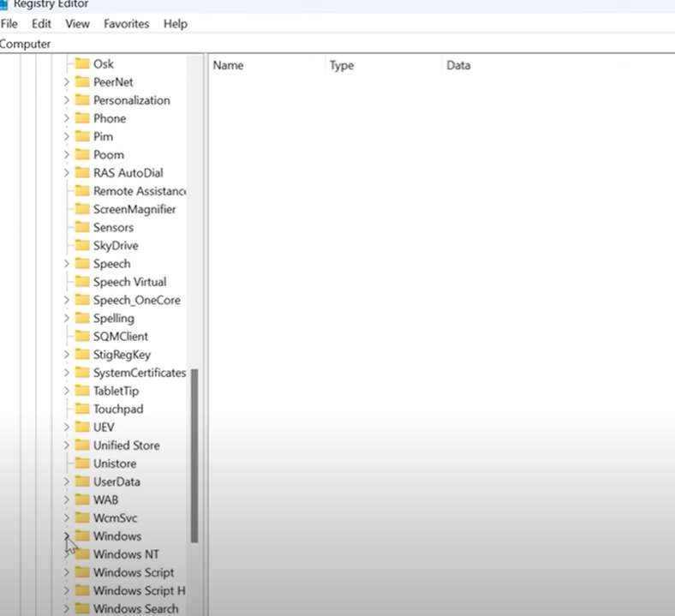Expand the RAS AutoDial key
Viewport: 675px width, 616px height.
pos(66,172)
